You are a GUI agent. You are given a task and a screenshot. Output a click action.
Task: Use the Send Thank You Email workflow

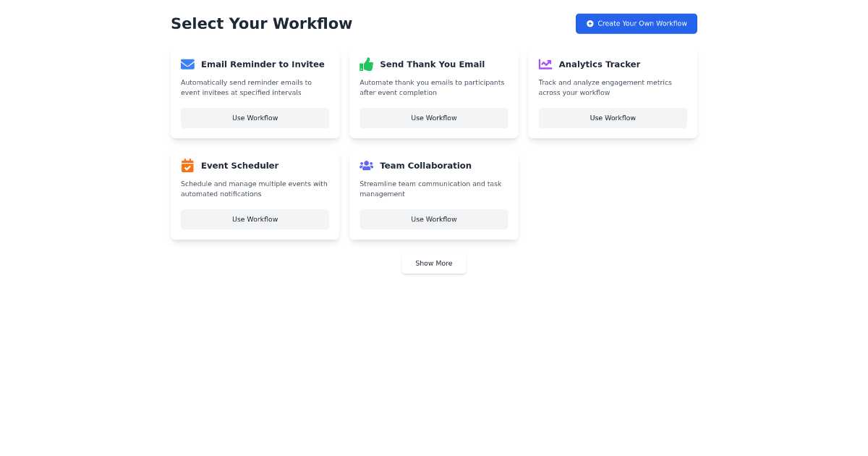point(433,118)
